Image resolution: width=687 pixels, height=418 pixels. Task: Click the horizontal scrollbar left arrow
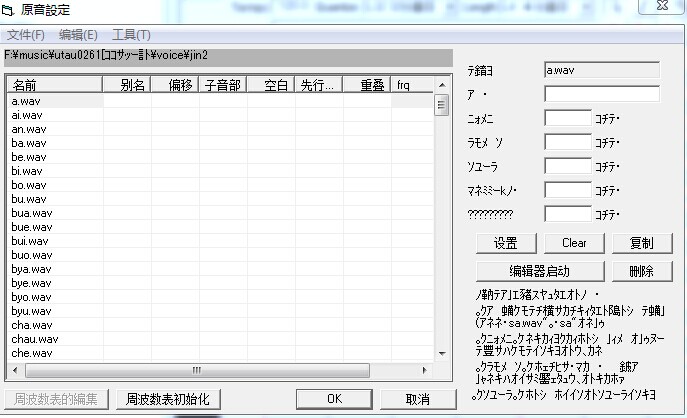15,370
